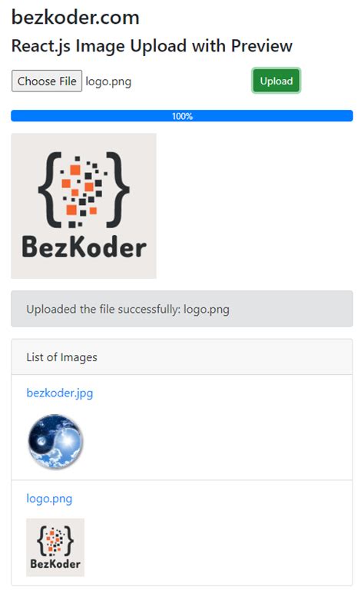Image resolution: width=364 pixels, height=597 pixels.
Task: Click the right curly brace in preview logo
Action: 118,190
